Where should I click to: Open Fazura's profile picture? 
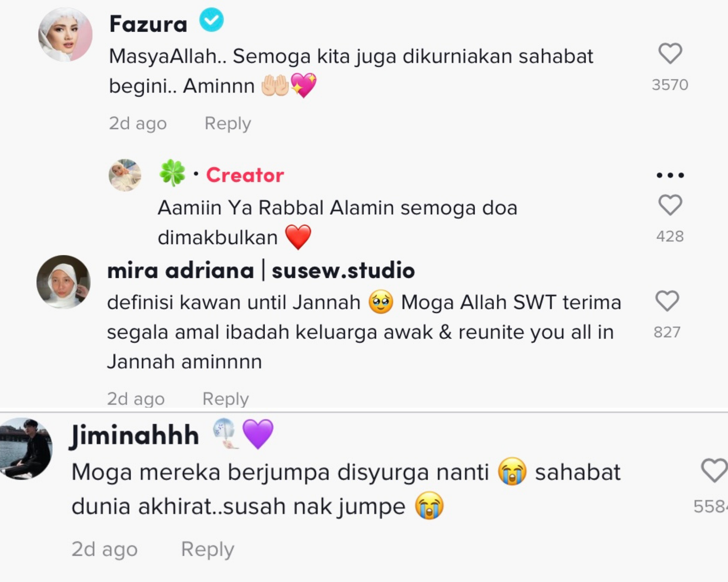click(66, 35)
